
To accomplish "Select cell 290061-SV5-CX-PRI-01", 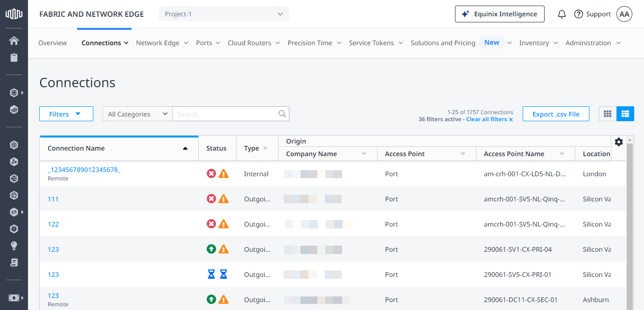I will point(518,275).
